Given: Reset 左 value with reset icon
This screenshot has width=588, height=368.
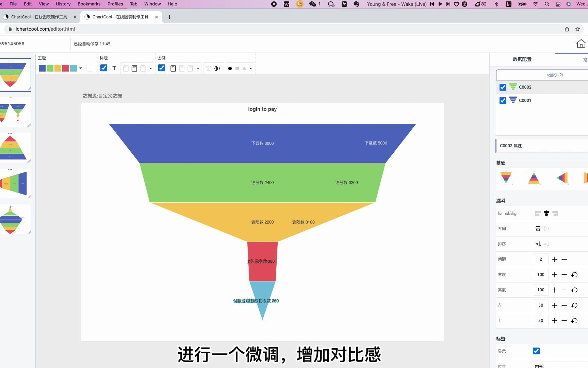Looking at the screenshot, I should [574, 305].
